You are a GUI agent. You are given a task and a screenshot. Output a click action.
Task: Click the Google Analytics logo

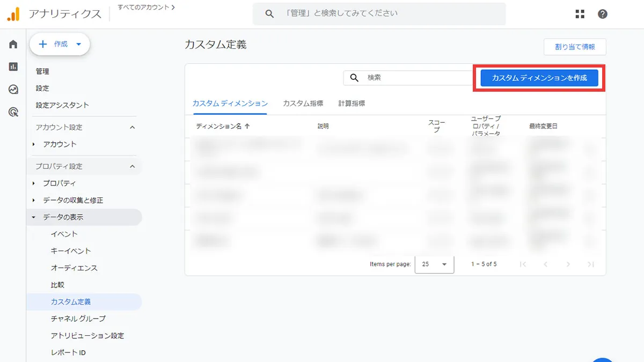(x=13, y=14)
